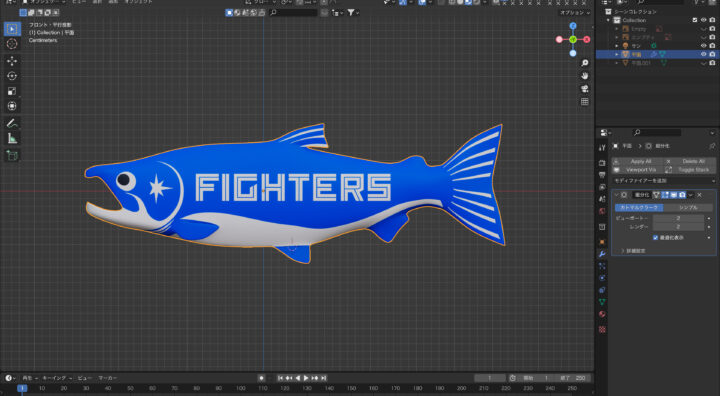Select the Measure tool
This screenshot has width=720, height=396.
click(x=12, y=138)
